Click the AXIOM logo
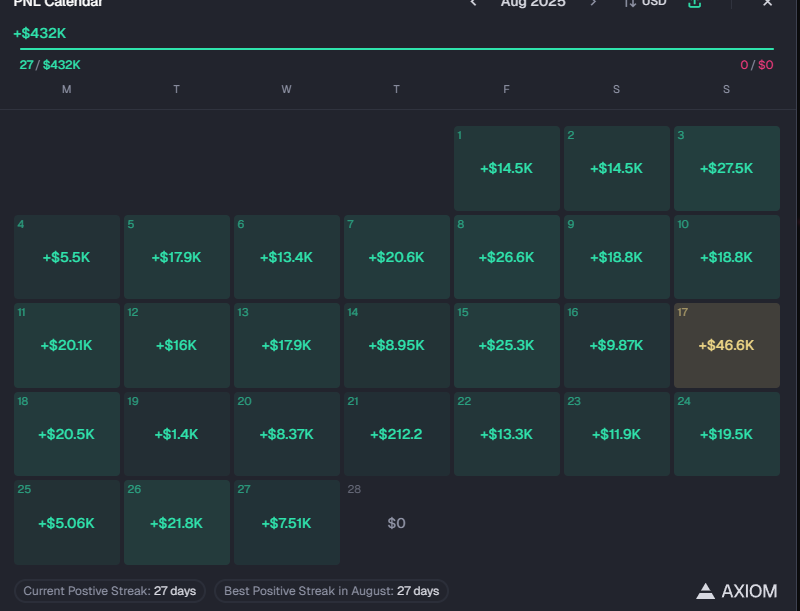800x611 pixels. tap(737, 591)
